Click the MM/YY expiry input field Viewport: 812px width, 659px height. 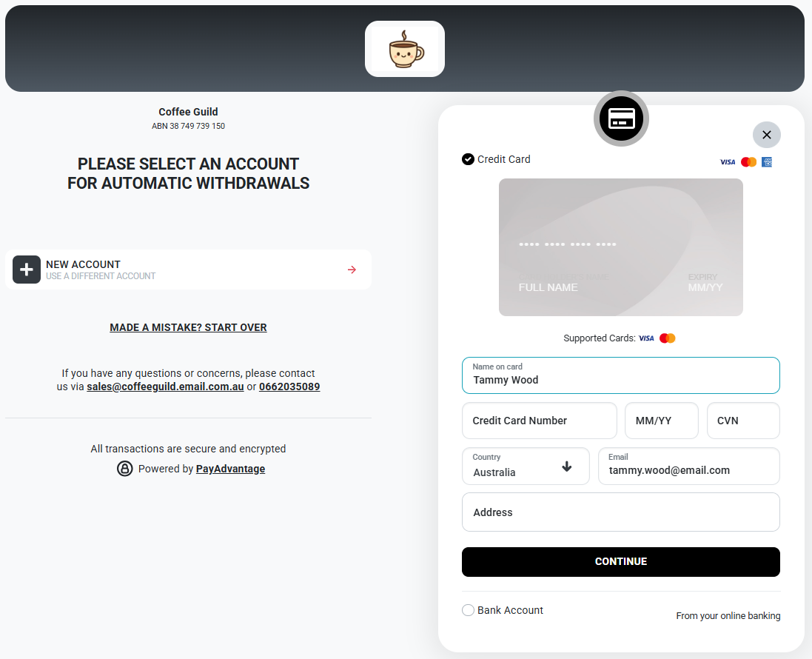coord(661,421)
